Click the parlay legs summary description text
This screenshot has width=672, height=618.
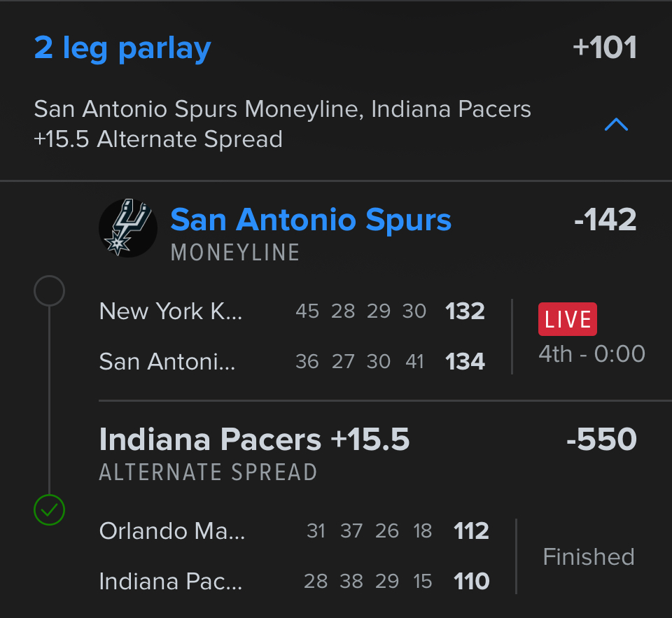282,124
